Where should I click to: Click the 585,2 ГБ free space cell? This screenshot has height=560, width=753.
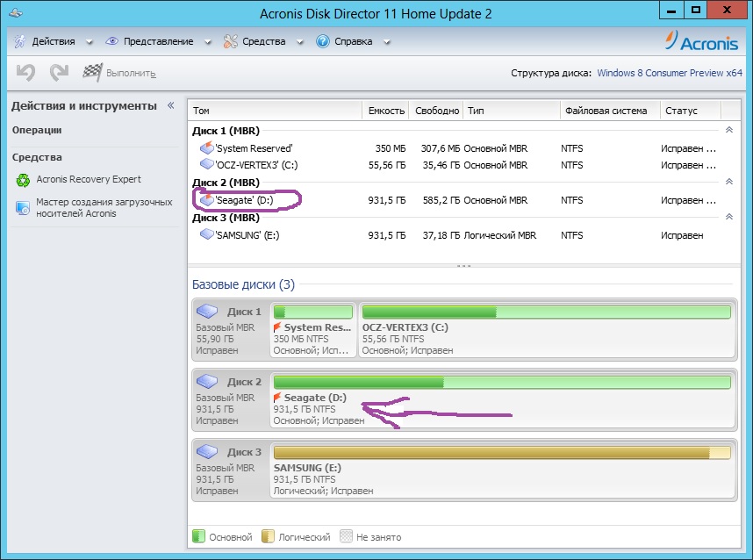(441, 200)
